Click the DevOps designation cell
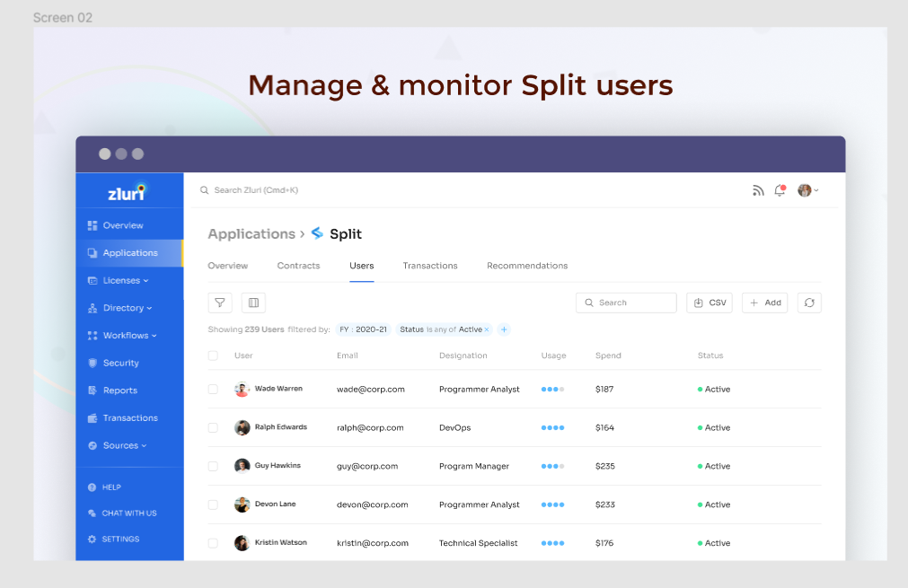 (455, 427)
